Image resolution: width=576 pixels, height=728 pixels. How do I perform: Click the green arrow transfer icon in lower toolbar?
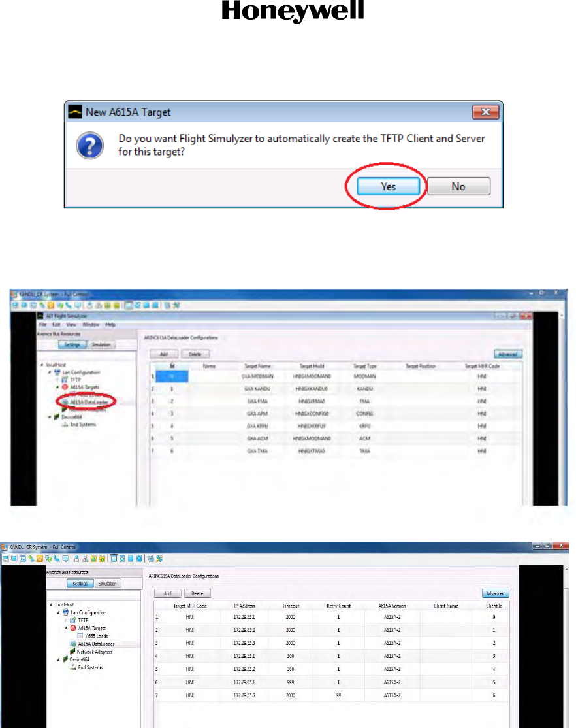click(31, 559)
